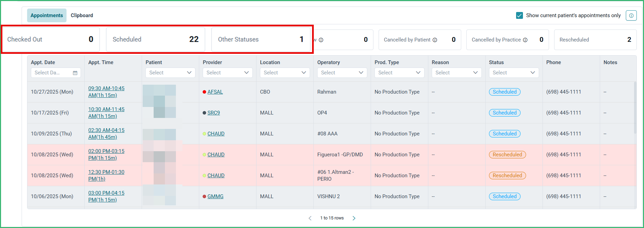Click Cancelled by Patient info icon

click(435, 40)
